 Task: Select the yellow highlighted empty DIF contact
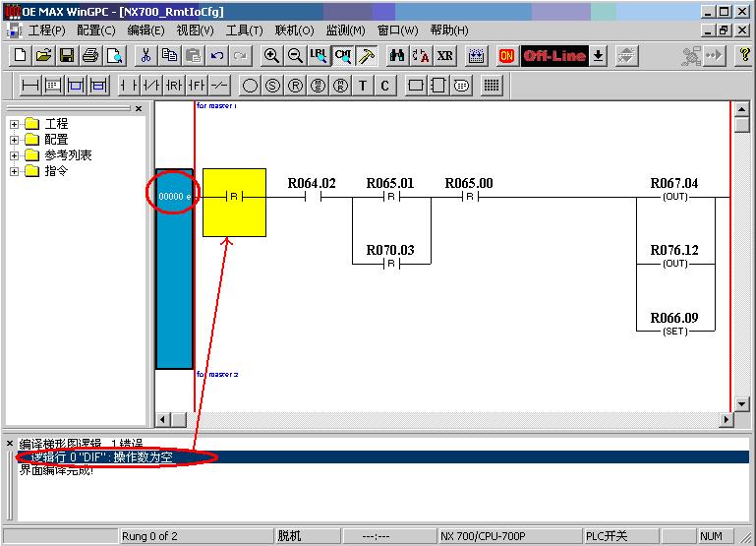pos(234,203)
